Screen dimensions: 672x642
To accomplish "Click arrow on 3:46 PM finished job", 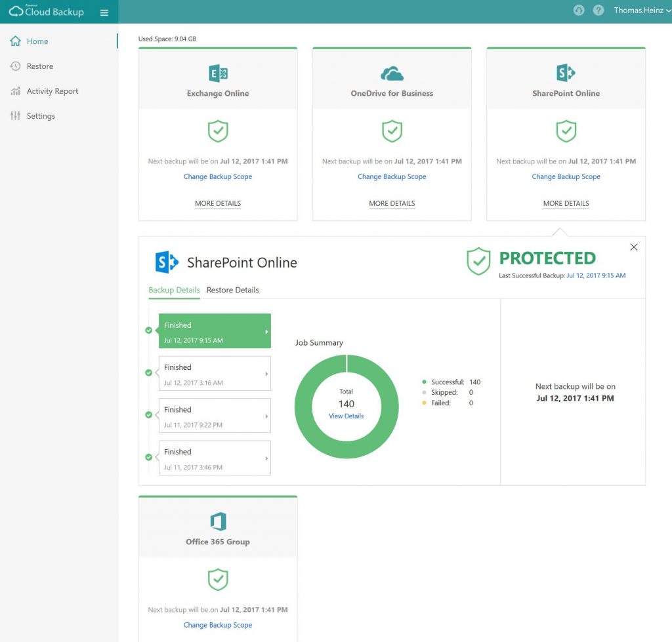I will [x=266, y=458].
